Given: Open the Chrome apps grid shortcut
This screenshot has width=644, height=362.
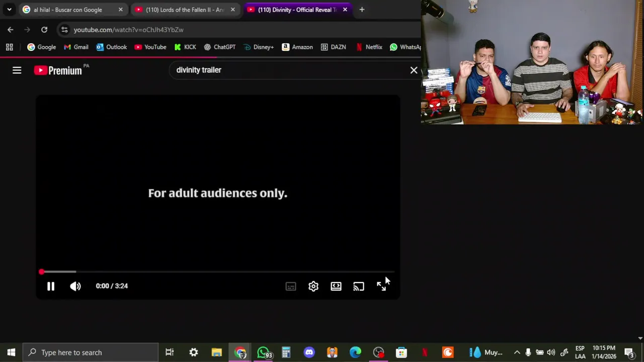Looking at the screenshot, I should (9, 47).
